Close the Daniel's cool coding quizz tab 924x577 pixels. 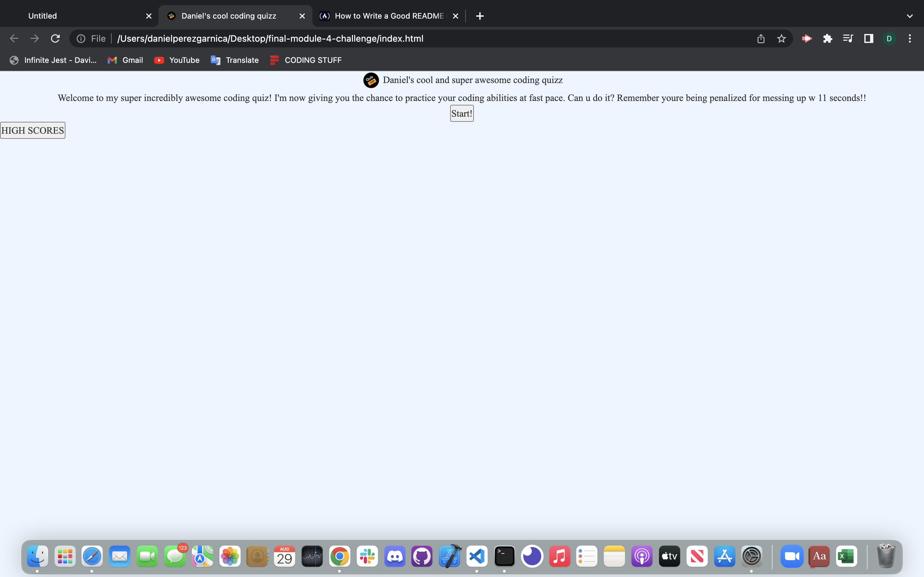302,16
